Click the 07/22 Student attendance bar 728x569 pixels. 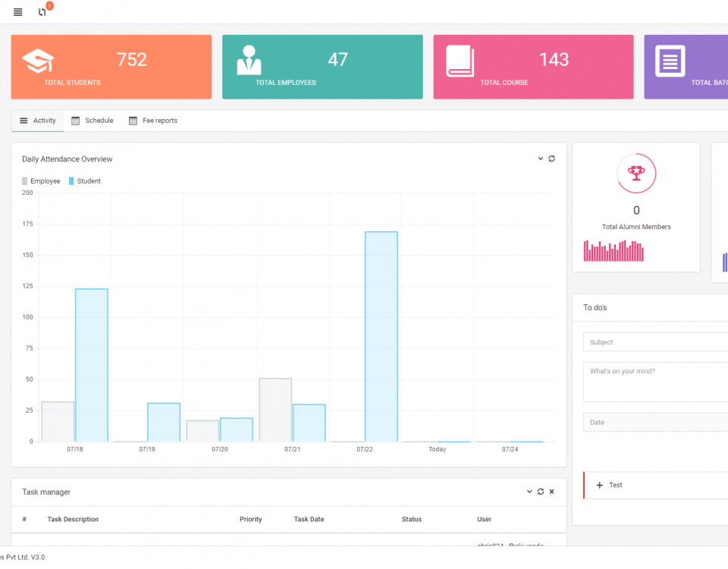[381, 336]
